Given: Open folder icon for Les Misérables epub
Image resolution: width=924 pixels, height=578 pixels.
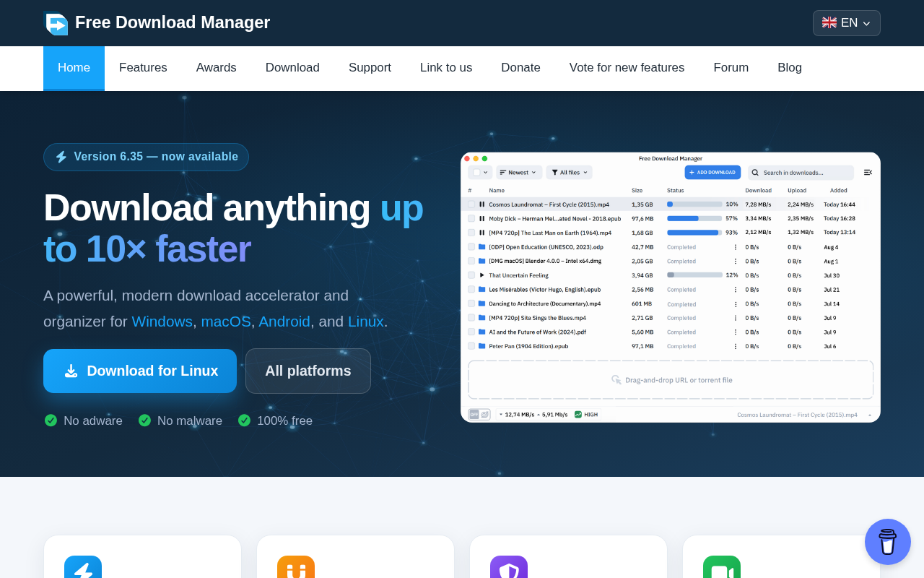Looking at the screenshot, I should click(x=481, y=290).
